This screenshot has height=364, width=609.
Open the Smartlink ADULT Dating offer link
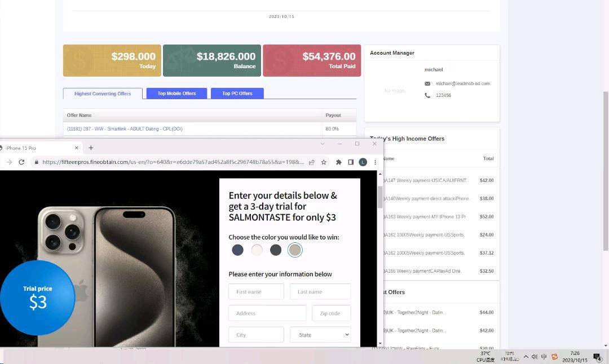point(125,129)
